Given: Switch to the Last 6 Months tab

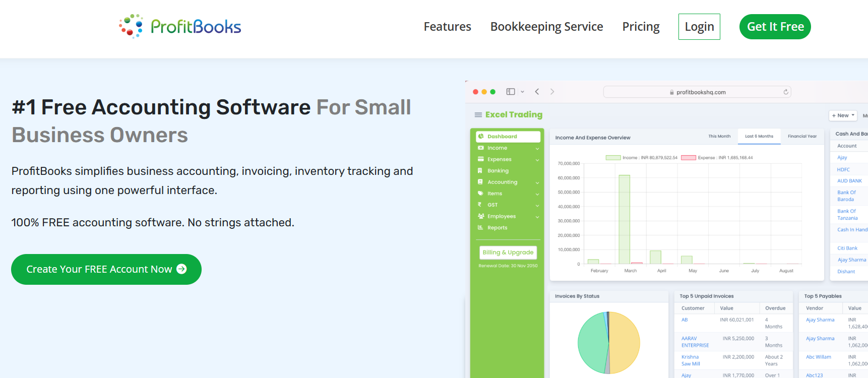Looking at the screenshot, I should pyautogui.click(x=759, y=137).
